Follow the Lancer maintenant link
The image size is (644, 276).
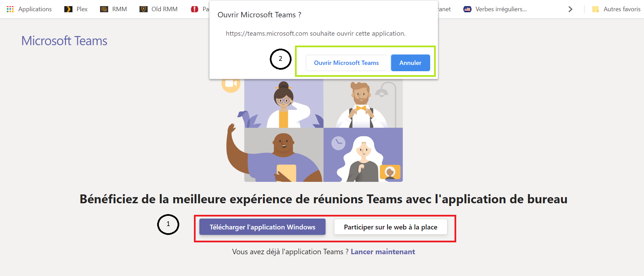(383, 252)
